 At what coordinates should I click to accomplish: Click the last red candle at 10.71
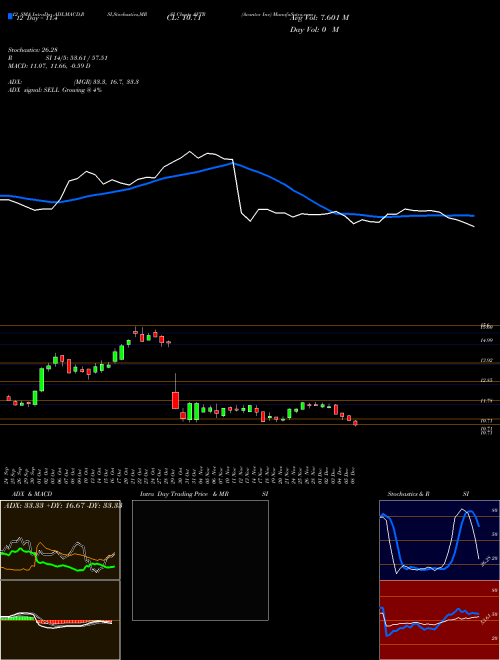coord(355,423)
